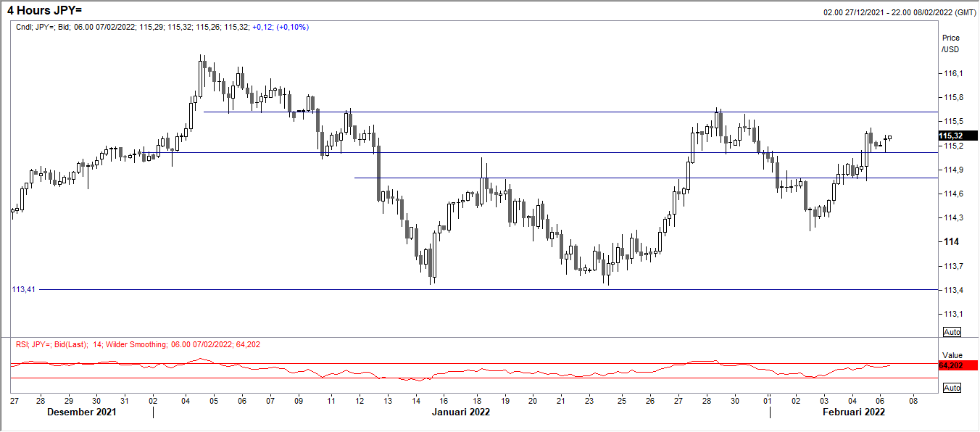Click date axis label 03

click(x=824, y=400)
